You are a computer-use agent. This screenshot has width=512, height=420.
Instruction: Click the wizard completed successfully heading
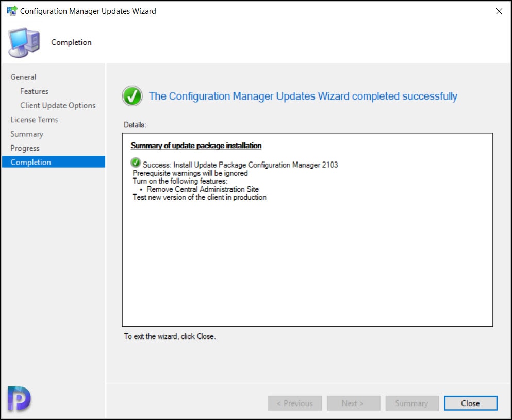303,96
